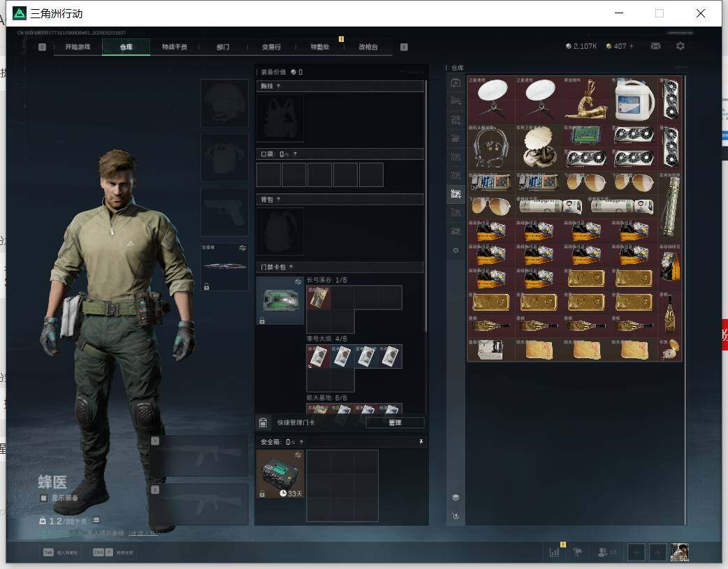Click the swap arrows on the secure container

298,455
